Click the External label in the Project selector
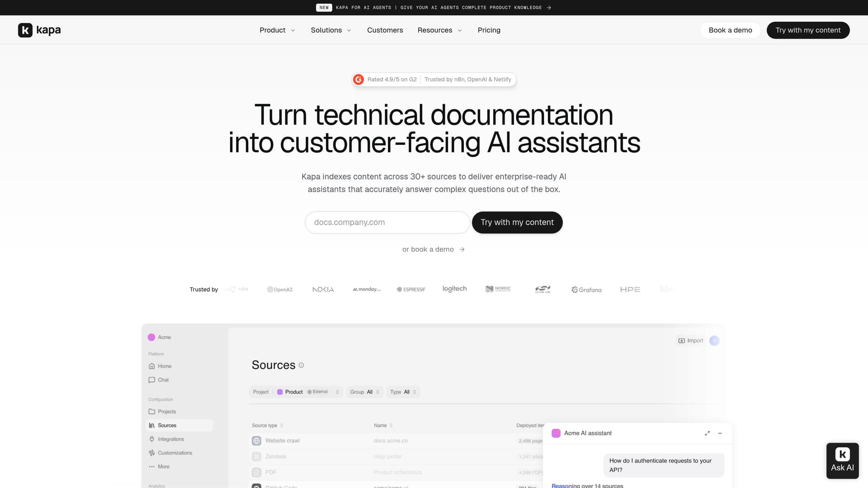The width and height of the screenshot is (868, 488). pyautogui.click(x=317, y=392)
